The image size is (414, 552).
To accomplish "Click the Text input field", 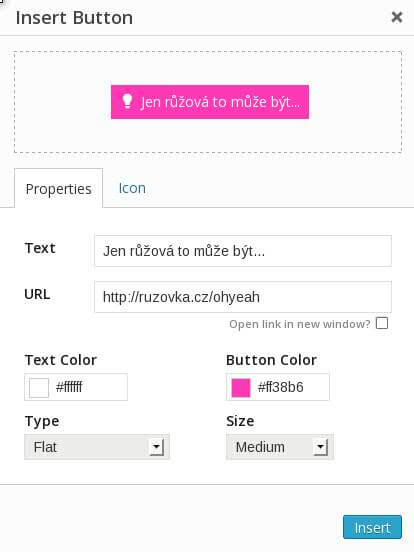I will point(243,251).
